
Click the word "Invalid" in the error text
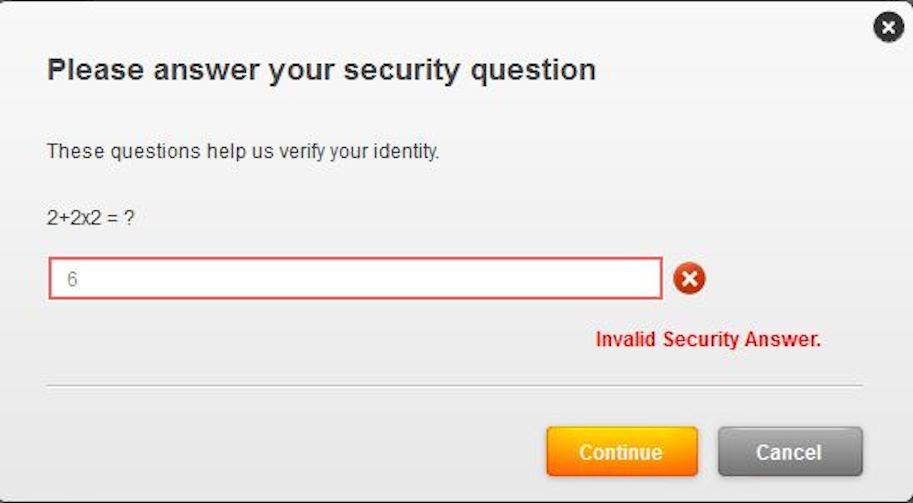click(x=626, y=339)
